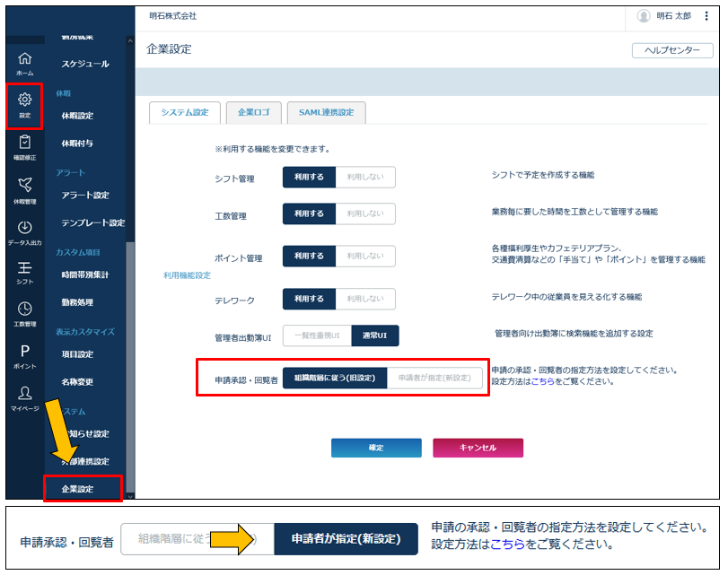Open the データ入出力 icon

[x=24, y=233]
